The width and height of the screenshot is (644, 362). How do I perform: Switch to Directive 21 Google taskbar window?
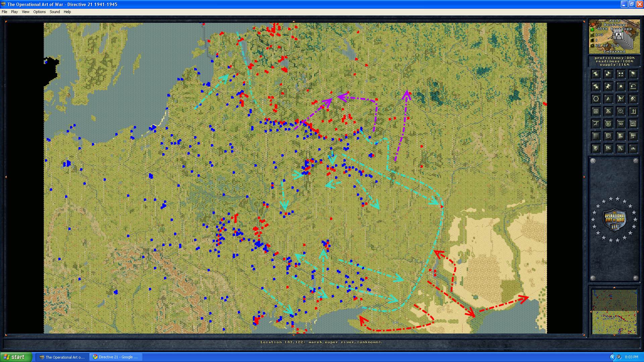coord(116,357)
